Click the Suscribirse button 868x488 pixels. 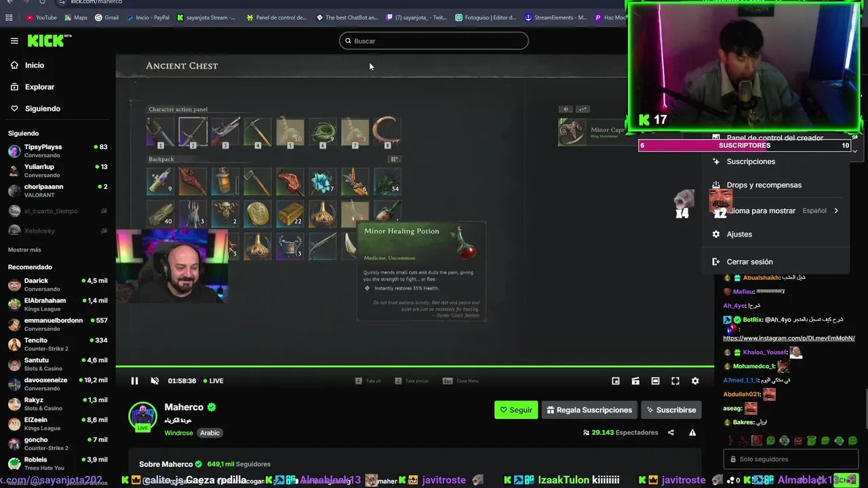click(x=671, y=410)
